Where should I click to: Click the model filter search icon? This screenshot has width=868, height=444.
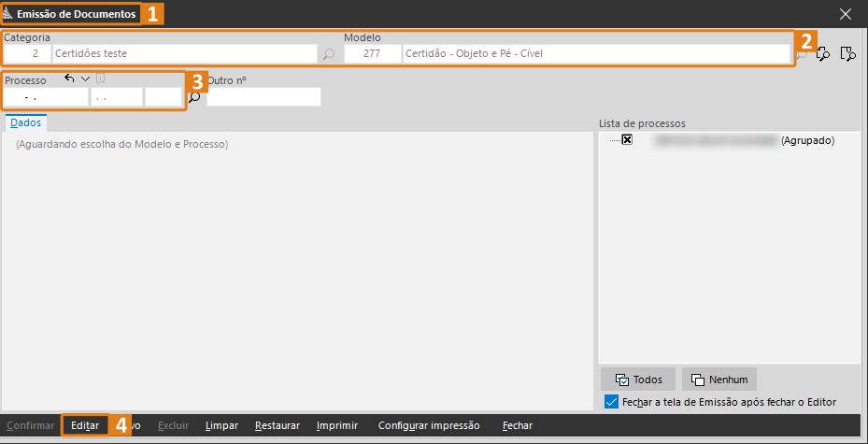click(848, 53)
